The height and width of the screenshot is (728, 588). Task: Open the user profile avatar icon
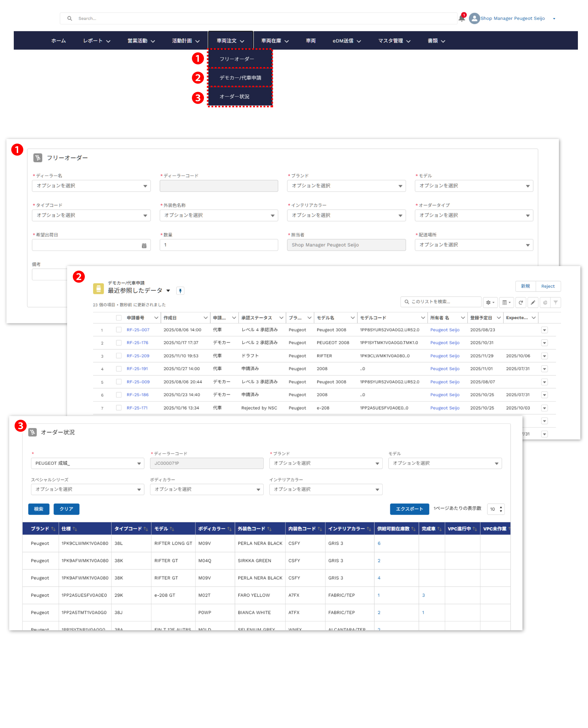tap(474, 18)
